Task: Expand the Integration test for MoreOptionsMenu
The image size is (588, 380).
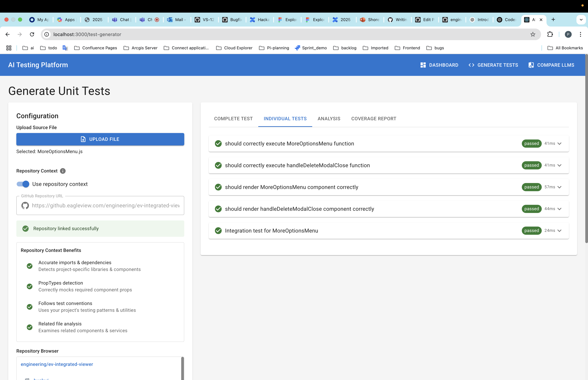Action: (x=559, y=230)
